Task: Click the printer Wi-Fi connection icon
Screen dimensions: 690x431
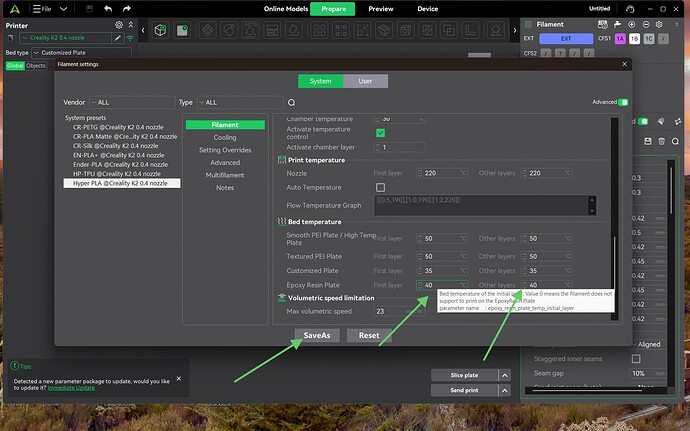Action: [x=130, y=38]
